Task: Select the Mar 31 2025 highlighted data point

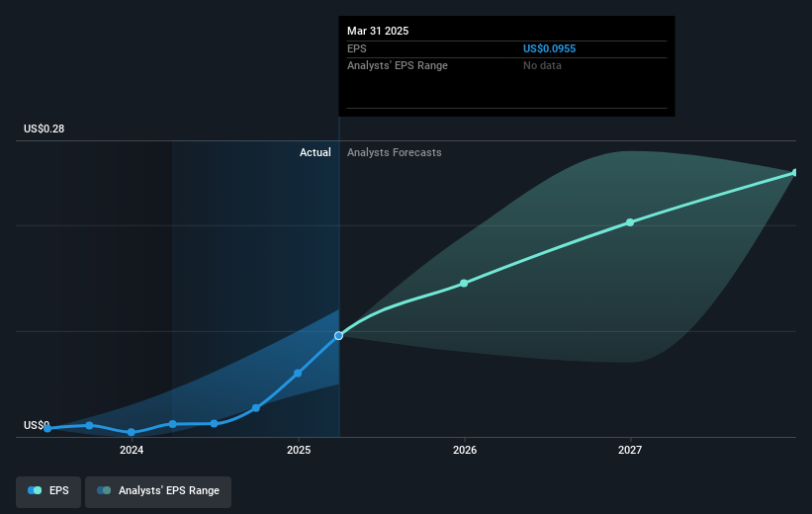Action: tap(338, 336)
